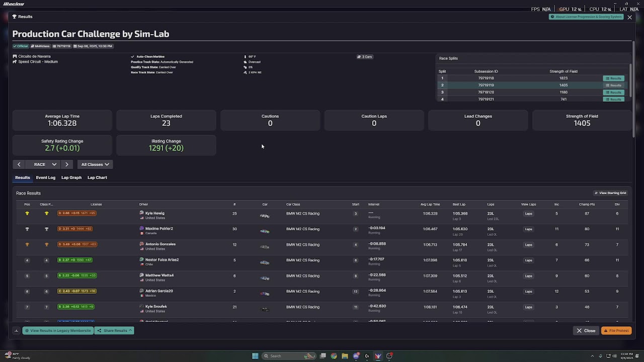The height and width of the screenshot is (362, 644).
Task: Click View Results in Legacy Membersite
Action: 58,331
